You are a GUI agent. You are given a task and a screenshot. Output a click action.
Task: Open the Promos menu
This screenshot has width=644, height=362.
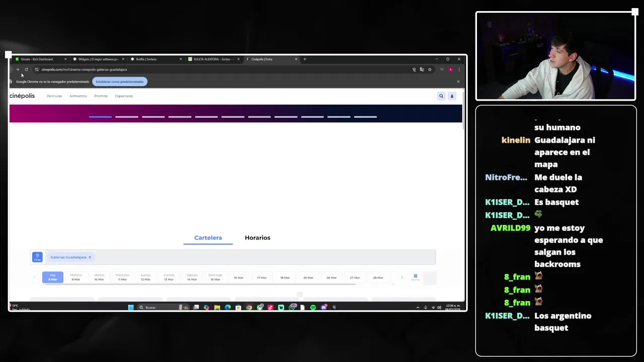click(101, 96)
